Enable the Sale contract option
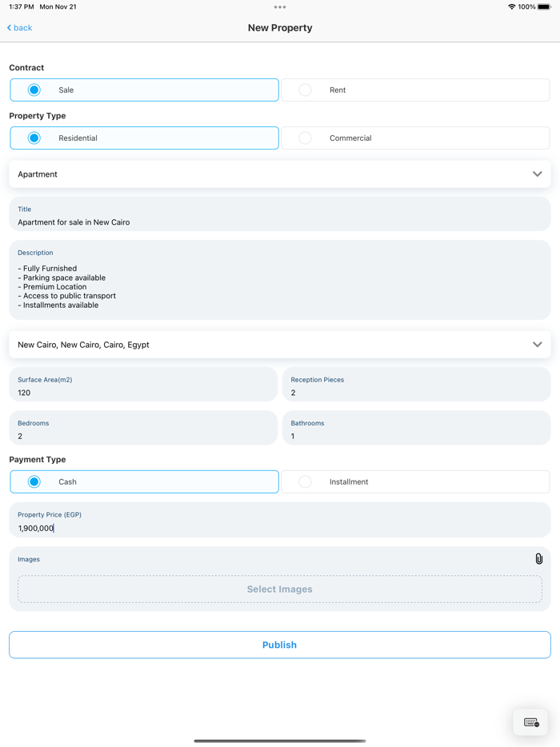 tap(144, 90)
